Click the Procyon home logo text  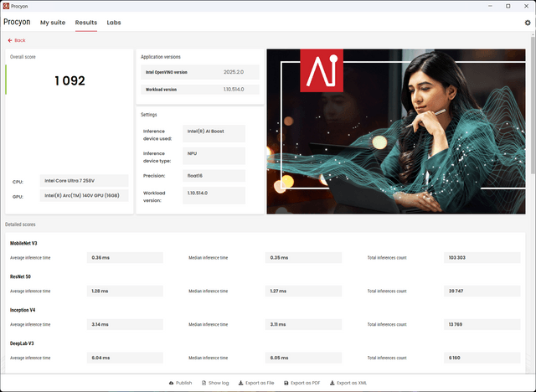(17, 22)
